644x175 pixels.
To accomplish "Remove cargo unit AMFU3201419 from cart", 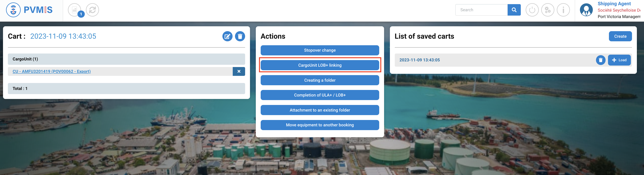I will pyautogui.click(x=239, y=71).
